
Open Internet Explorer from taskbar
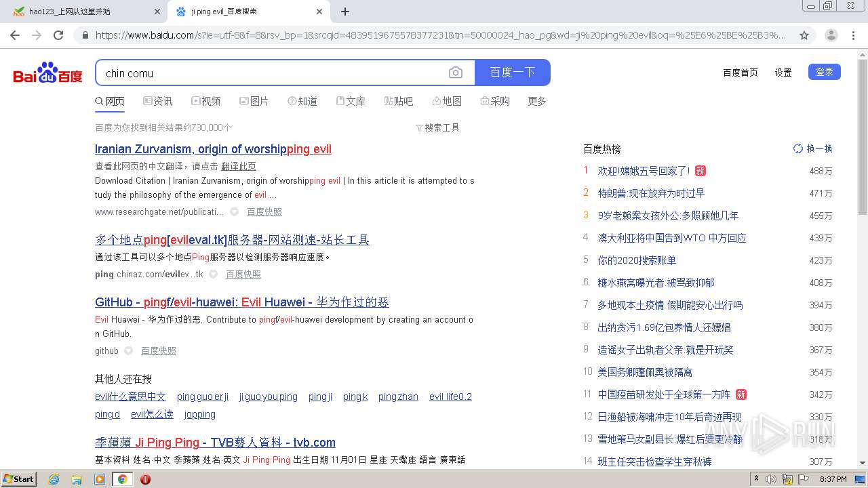click(54, 479)
